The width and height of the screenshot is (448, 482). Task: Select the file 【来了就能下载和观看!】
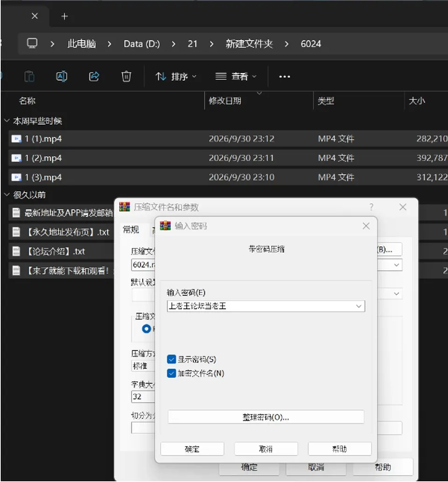[x=62, y=271]
